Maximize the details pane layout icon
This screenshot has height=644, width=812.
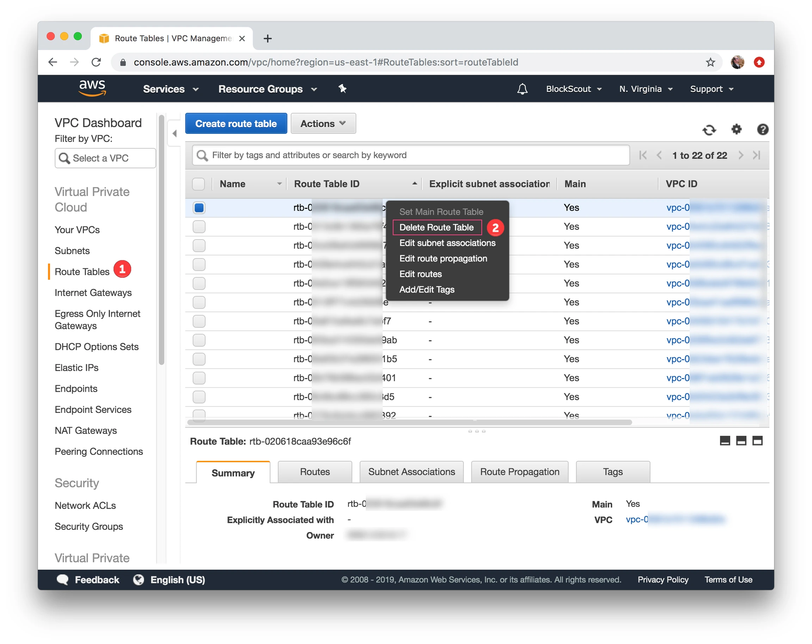point(757,441)
